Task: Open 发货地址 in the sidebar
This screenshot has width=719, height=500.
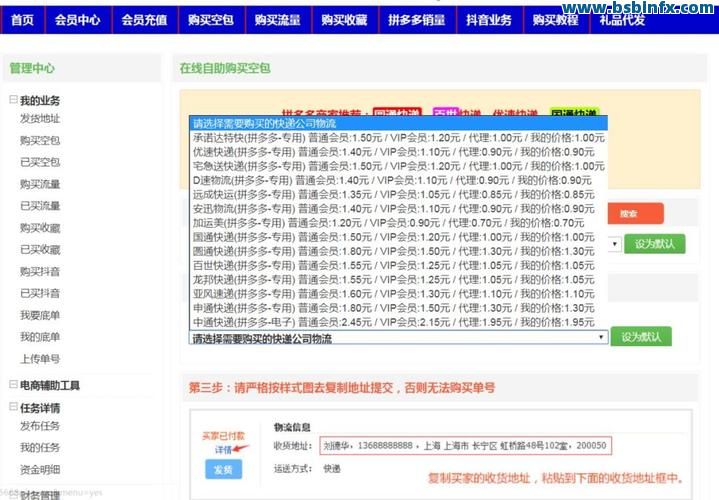Action: pyautogui.click(x=40, y=119)
